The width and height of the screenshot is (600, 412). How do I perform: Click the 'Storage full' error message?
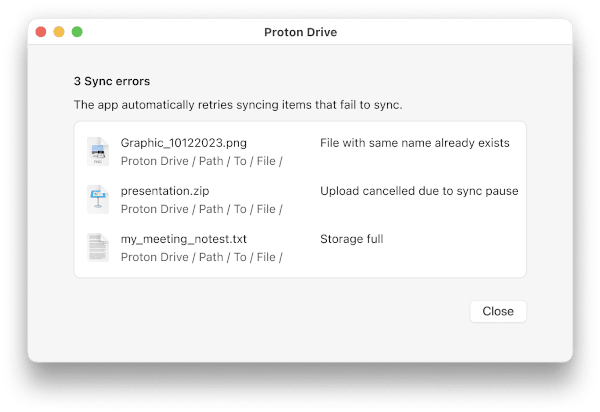[x=351, y=239]
